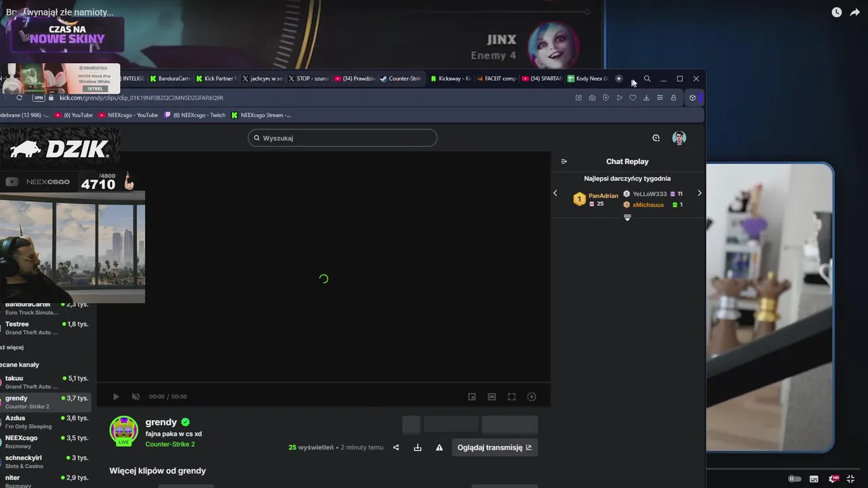
Task: Switch to the Kick Partner browser tab
Action: click(x=216, y=79)
